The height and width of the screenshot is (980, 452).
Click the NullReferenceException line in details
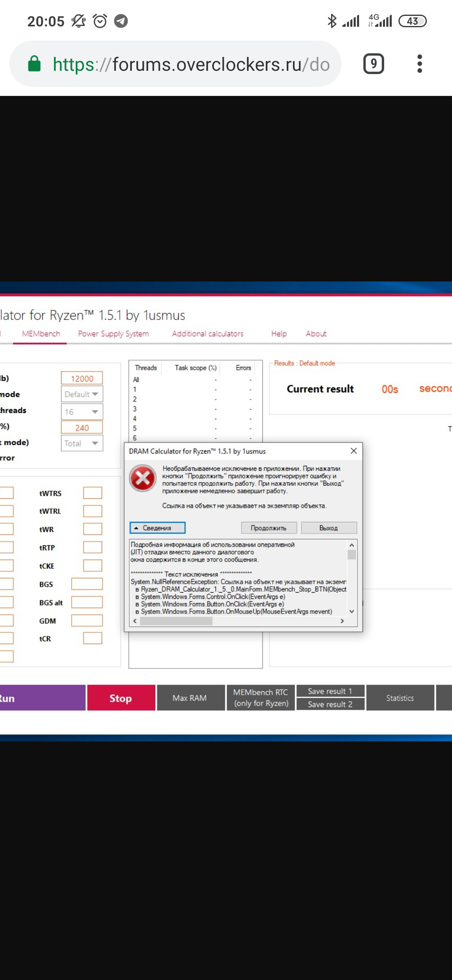tap(239, 582)
